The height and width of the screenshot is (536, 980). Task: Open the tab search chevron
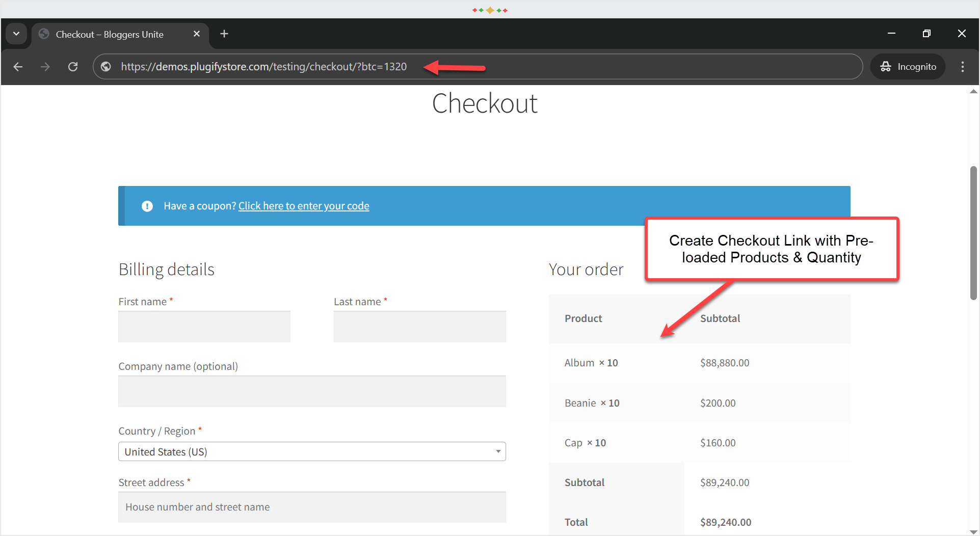16,34
